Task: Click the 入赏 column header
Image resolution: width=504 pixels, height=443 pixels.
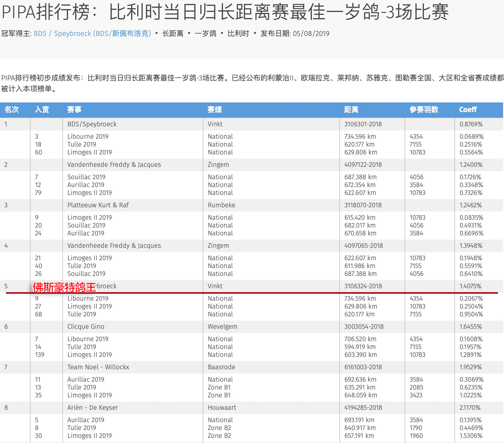Action: coord(42,110)
